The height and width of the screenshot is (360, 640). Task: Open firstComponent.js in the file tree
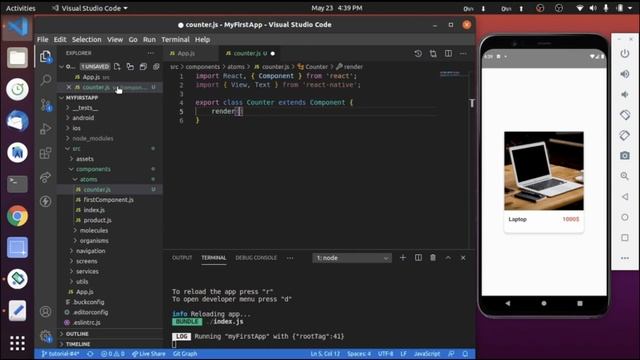point(108,200)
